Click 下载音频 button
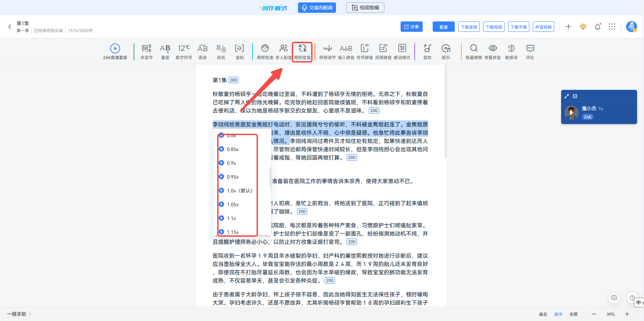The width and height of the screenshot is (644, 321). pyautogui.click(x=469, y=27)
